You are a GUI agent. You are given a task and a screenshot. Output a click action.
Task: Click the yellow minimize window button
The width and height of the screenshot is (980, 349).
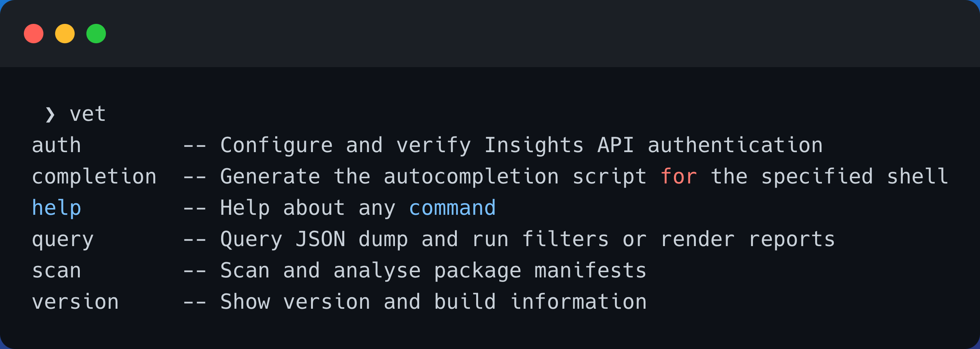pos(65,34)
